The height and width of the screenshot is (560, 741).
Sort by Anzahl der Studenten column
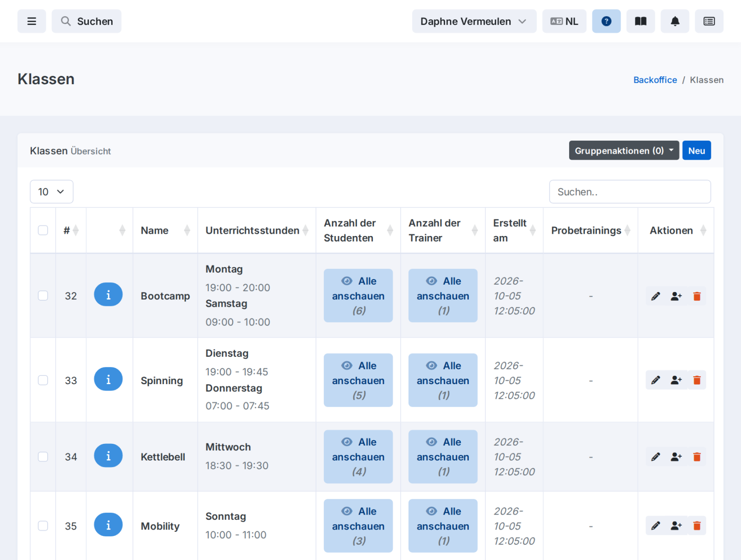click(358, 230)
